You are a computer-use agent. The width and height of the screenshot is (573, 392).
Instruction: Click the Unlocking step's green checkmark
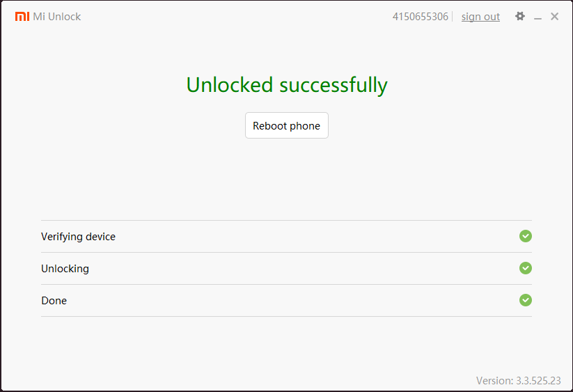(x=526, y=268)
